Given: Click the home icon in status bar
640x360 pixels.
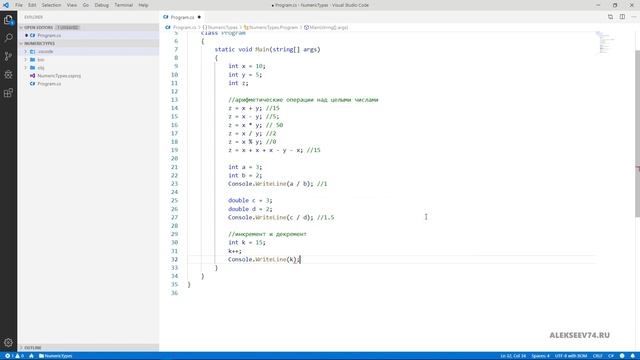Looking at the screenshot, I should coord(31,356).
